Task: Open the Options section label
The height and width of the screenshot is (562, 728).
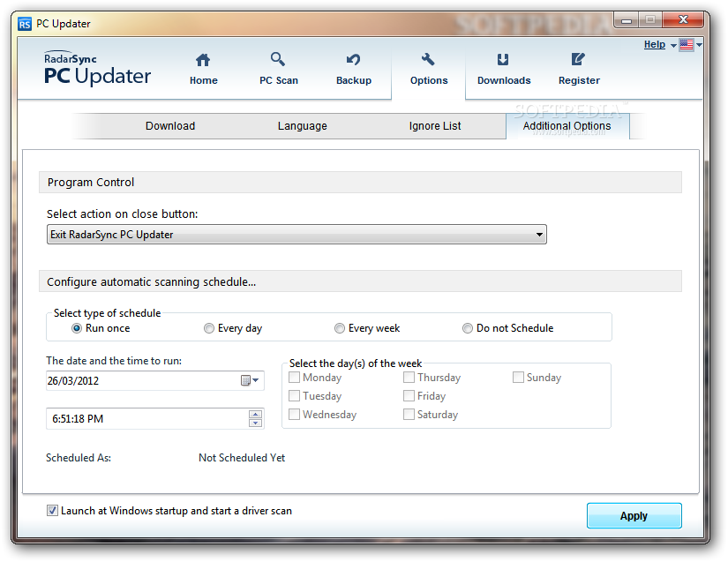Action: [429, 80]
